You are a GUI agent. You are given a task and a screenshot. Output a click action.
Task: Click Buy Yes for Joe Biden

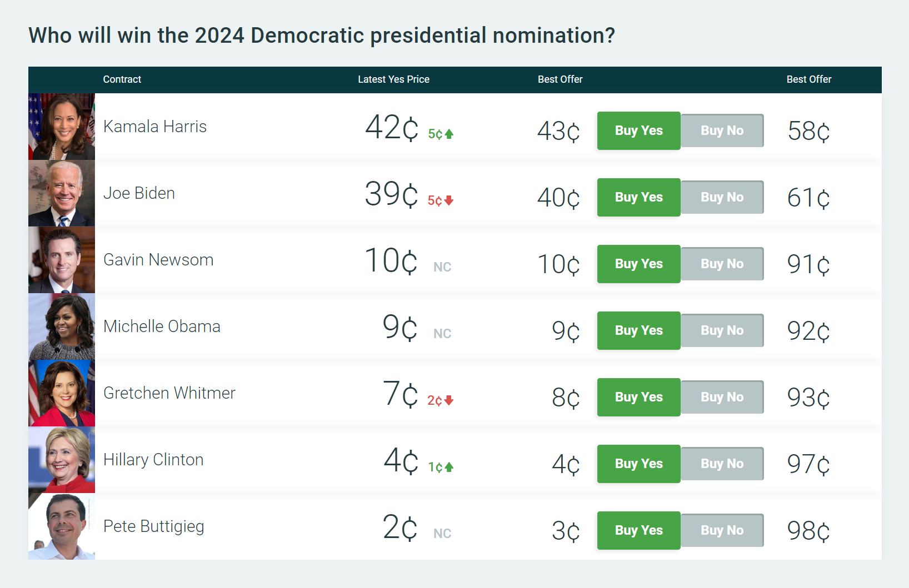638,197
